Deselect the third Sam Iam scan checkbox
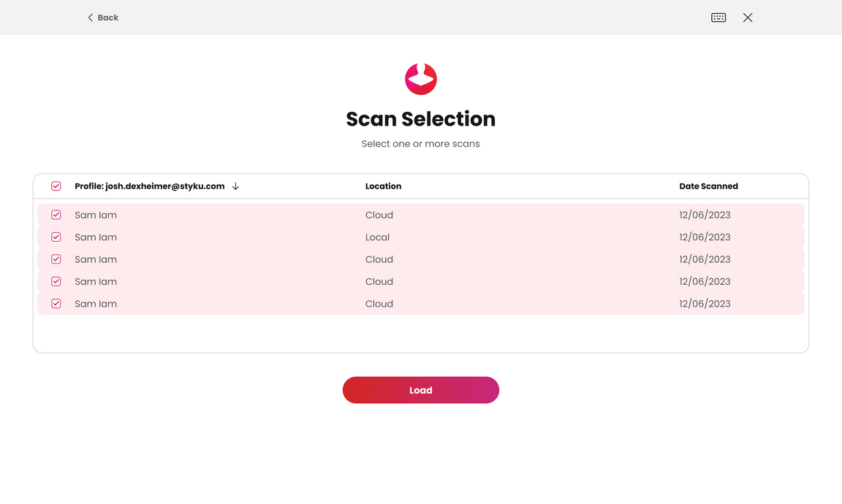The width and height of the screenshot is (842, 504). point(56,259)
